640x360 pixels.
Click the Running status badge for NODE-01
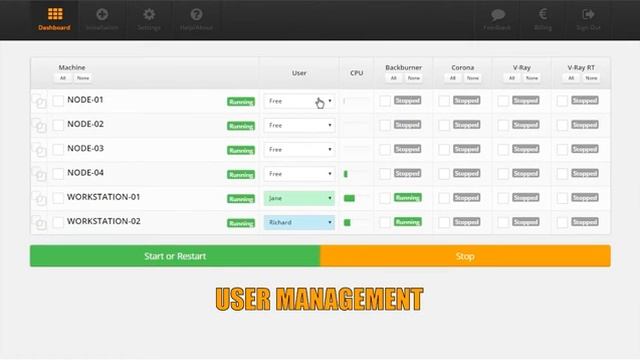click(x=241, y=102)
